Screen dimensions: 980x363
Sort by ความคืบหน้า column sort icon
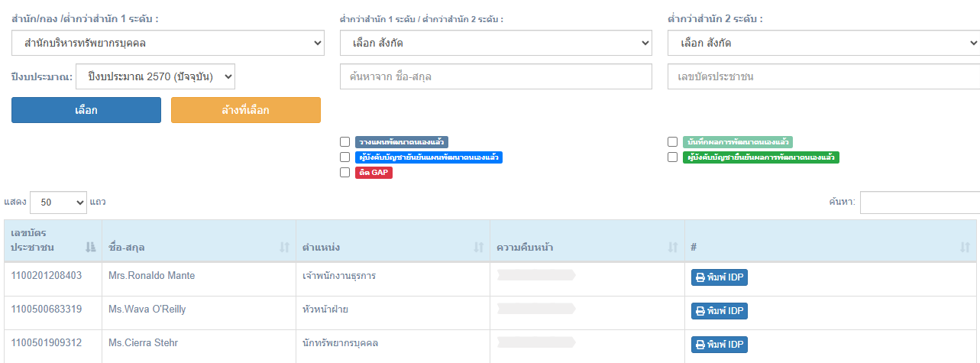pos(673,247)
